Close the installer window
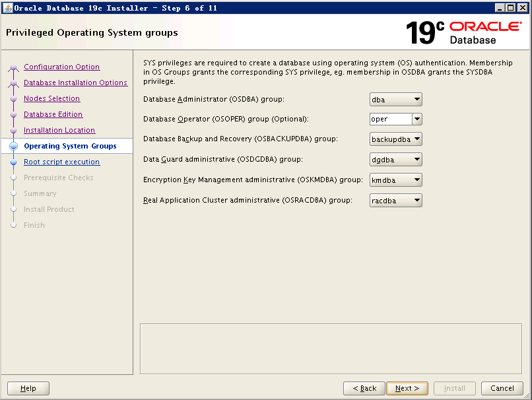 [x=523, y=8]
